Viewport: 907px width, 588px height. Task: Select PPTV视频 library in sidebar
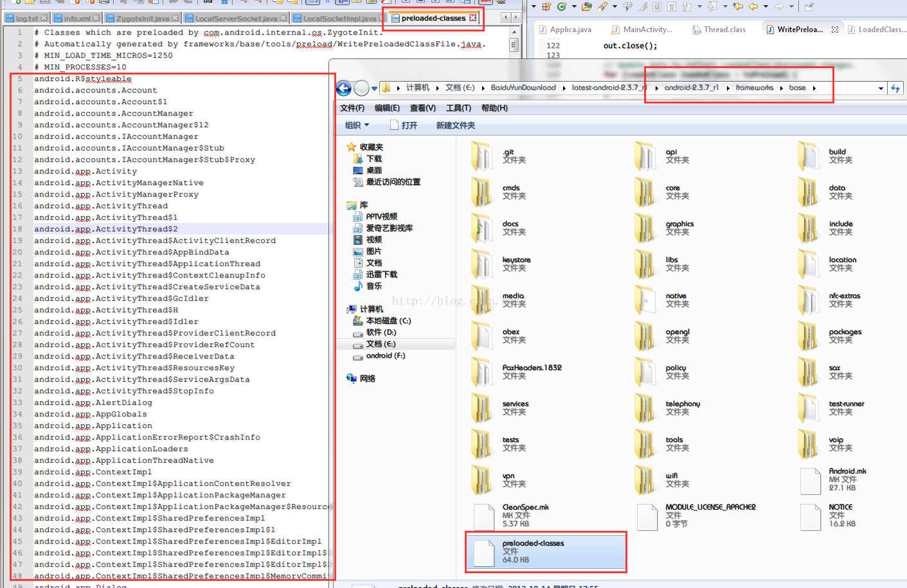pos(375,217)
